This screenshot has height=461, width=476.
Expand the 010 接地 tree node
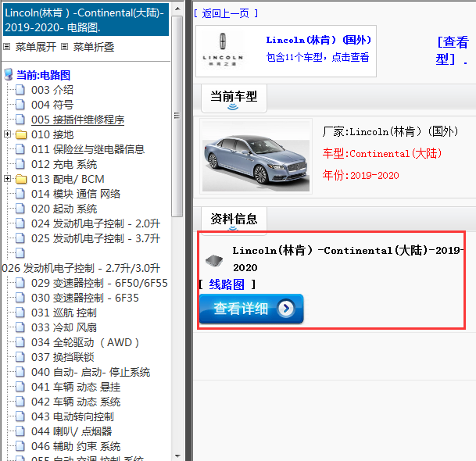tap(8, 134)
